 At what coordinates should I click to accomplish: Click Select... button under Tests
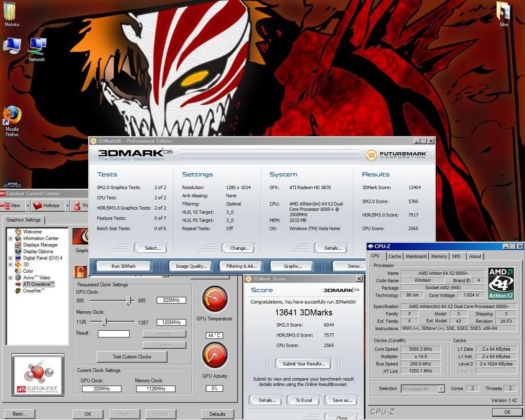click(x=152, y=248)
